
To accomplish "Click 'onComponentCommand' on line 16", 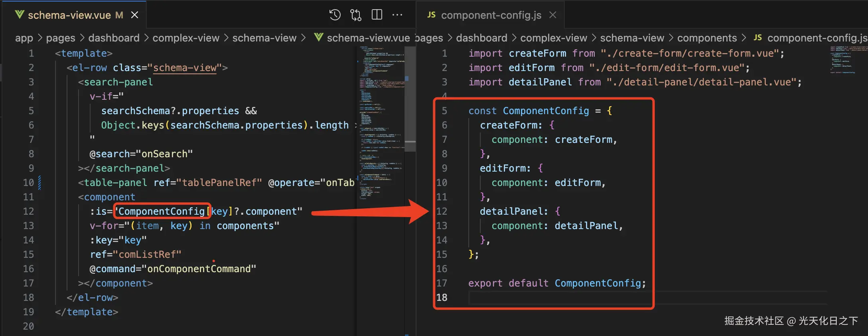I will [199, 269].
